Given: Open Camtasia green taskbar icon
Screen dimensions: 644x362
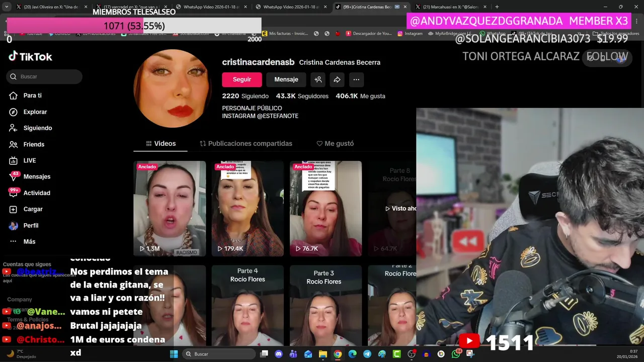Looking at the screenshot, I should point(396,354).
